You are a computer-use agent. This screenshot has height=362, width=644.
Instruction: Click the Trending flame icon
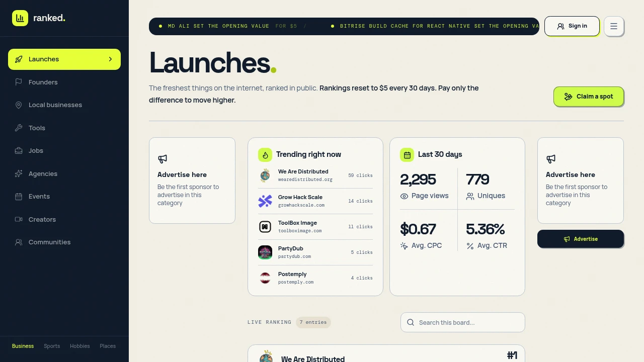pos(265,155)
